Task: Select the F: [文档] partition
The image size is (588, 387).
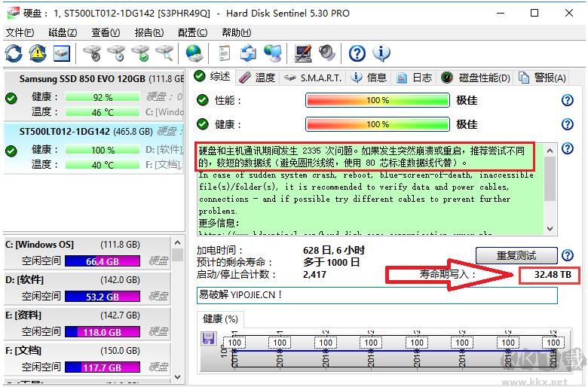Action: [87, 359]
